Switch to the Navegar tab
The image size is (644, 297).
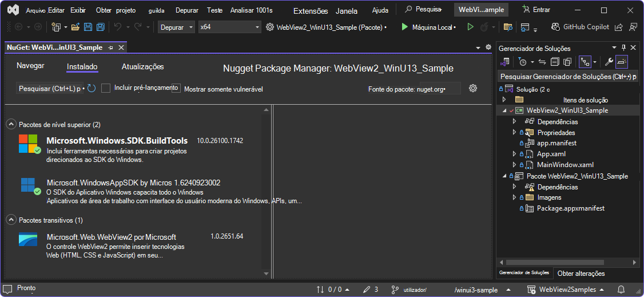pos(30,66)
